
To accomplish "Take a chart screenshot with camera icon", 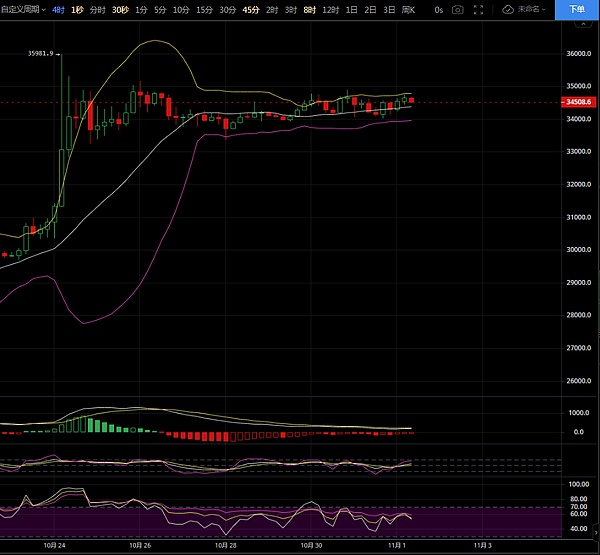I will (457, 9).
